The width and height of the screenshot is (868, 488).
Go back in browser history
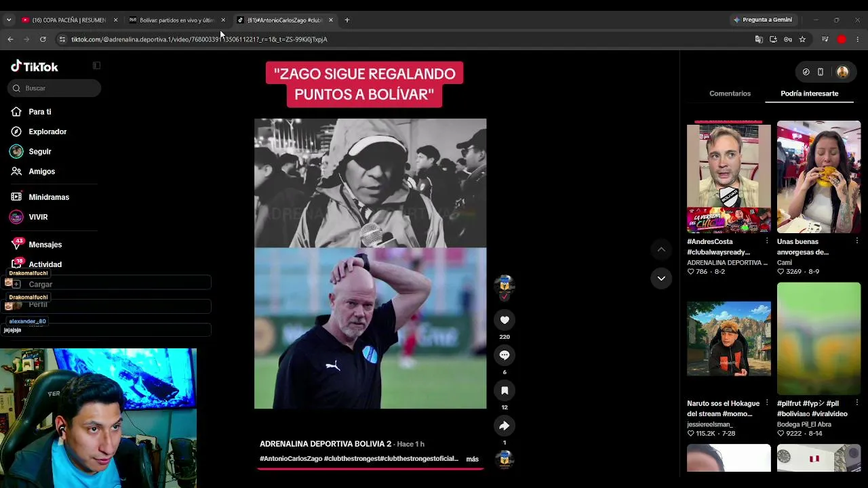(10, 39)
